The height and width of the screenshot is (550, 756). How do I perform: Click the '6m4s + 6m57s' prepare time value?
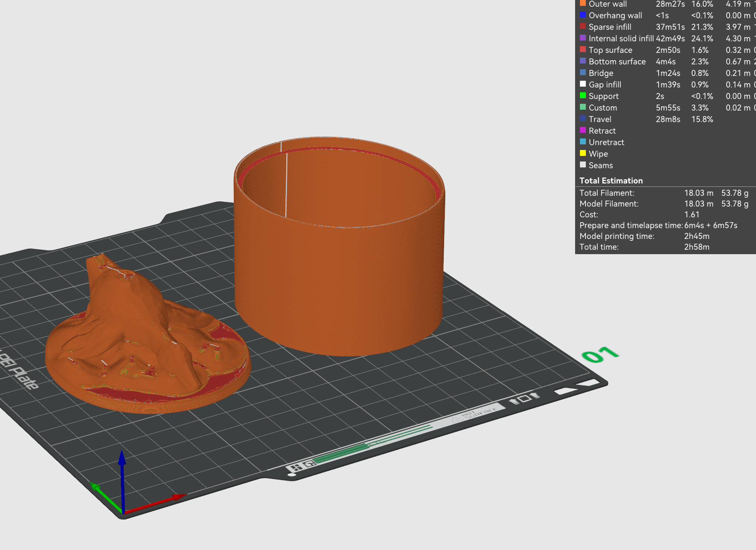[711, 226]
